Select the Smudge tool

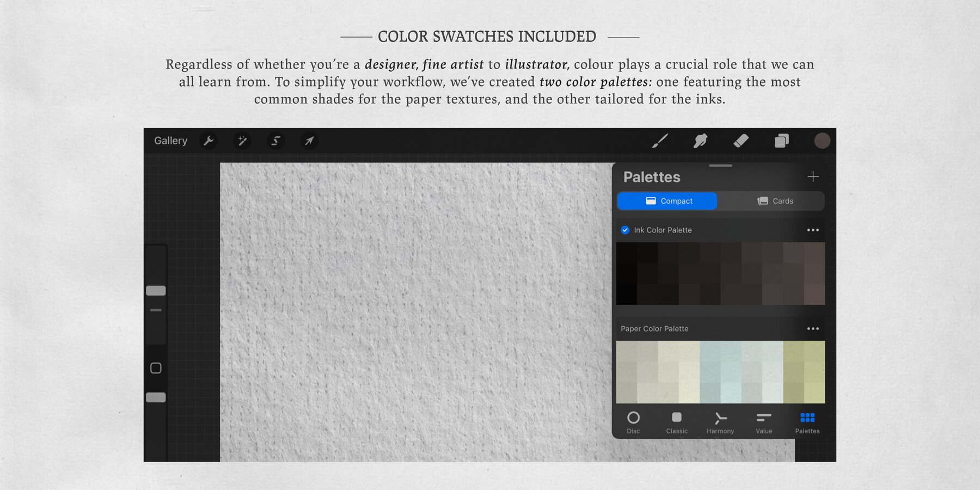[700, 141]
